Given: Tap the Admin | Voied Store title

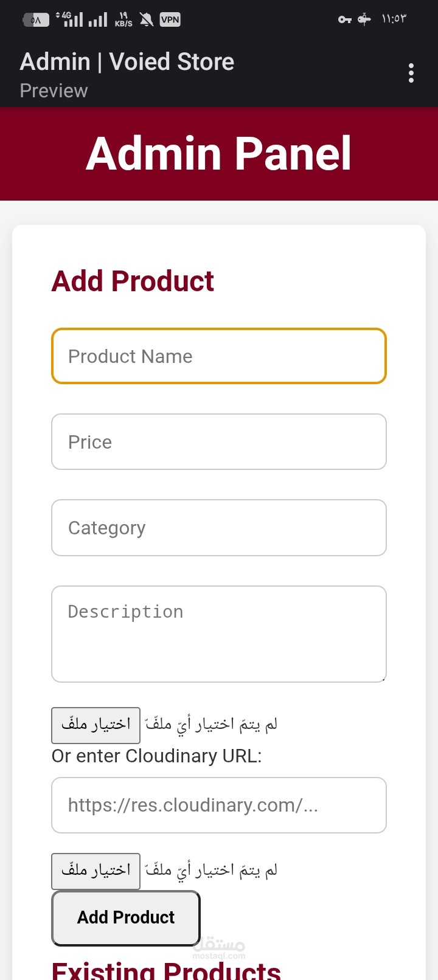Looking at the screenshot, I should pyautogui.click(x=127, y=62).
